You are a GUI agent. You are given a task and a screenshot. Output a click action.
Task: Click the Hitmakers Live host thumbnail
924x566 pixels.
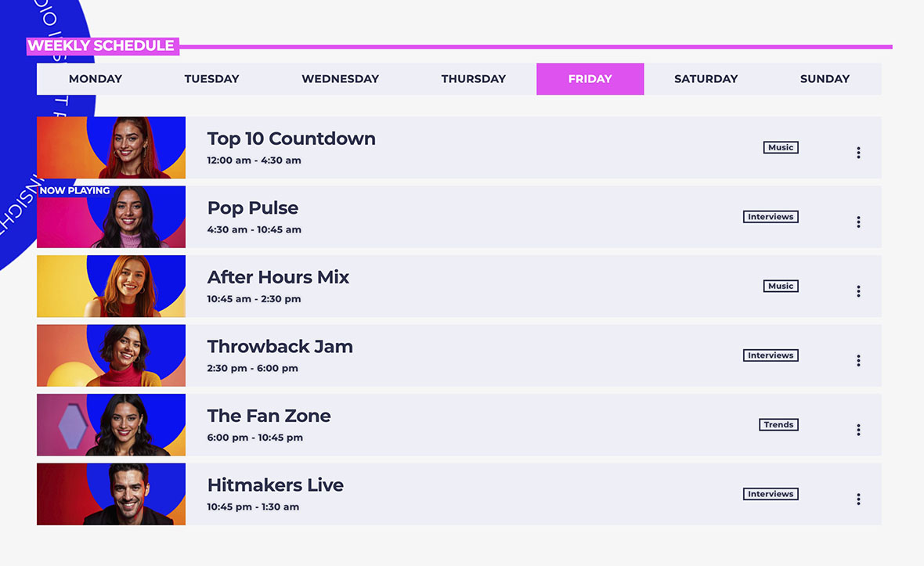tap(110, 494)
